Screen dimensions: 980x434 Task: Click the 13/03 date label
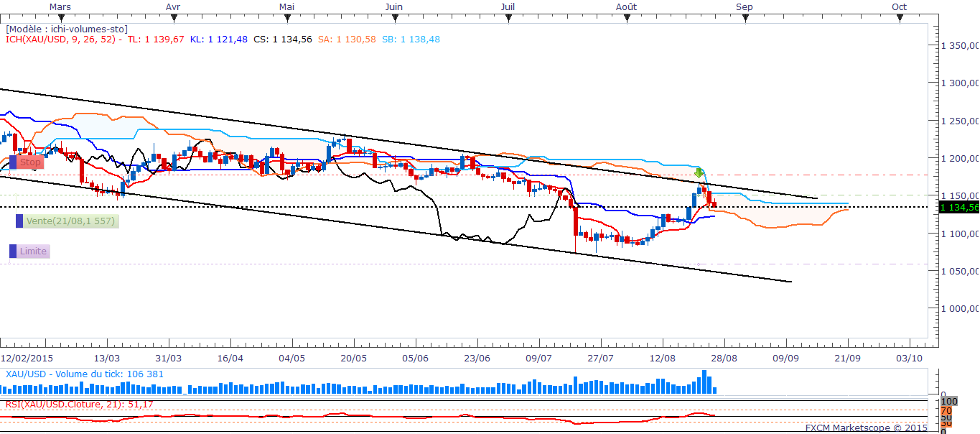[x=106, y=357]
